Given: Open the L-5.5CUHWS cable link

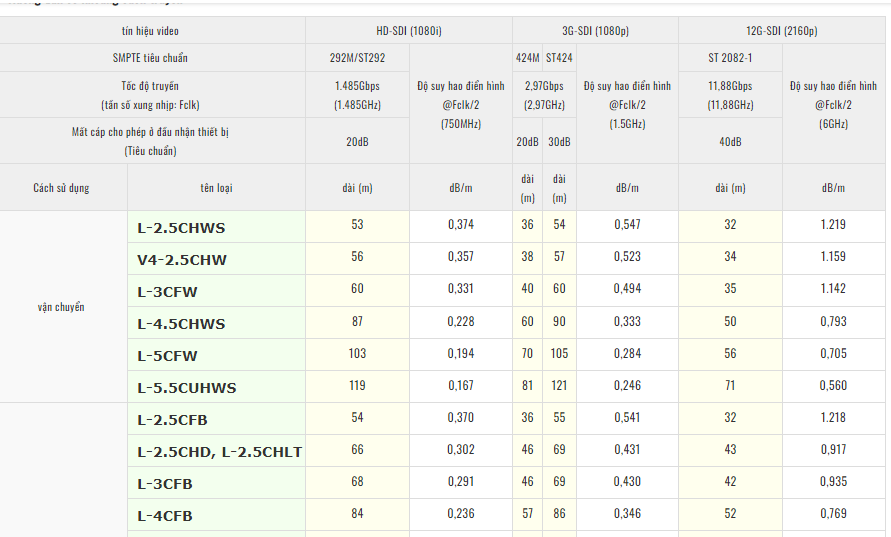Looking at the screenshot, I should pyautogui.click(x=187, y=388).
